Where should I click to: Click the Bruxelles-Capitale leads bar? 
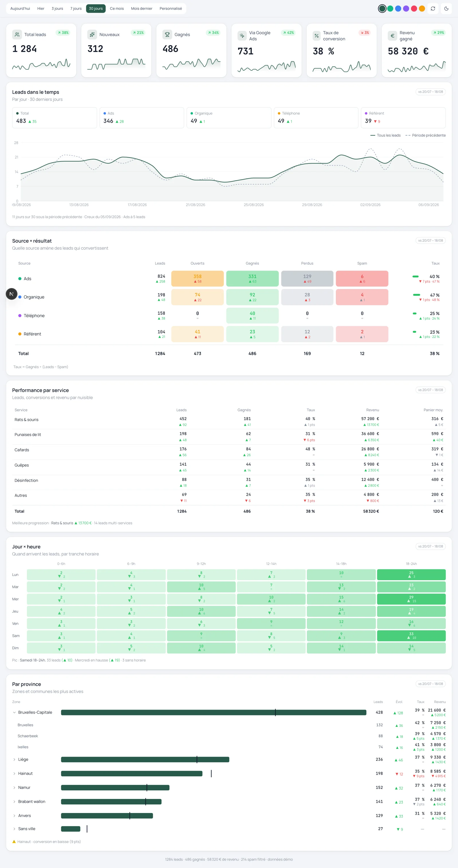coord(214,712)
